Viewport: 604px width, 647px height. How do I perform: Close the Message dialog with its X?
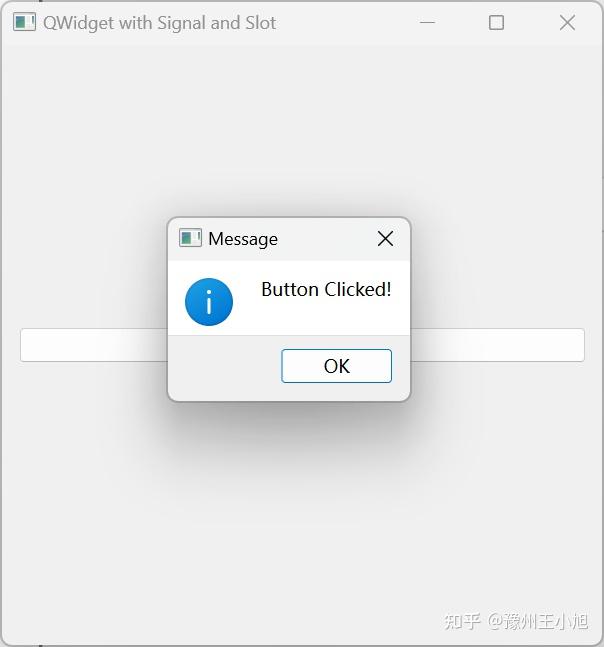click(385, 238)
